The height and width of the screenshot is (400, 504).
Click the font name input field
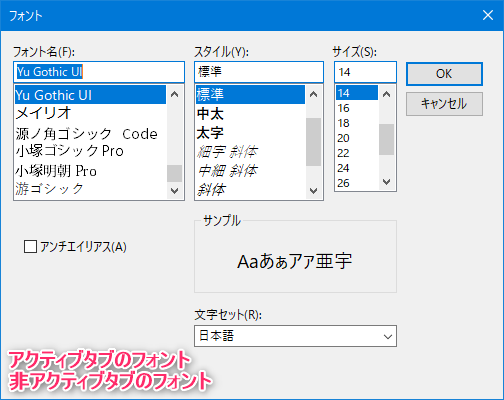(x=99, y=72)
